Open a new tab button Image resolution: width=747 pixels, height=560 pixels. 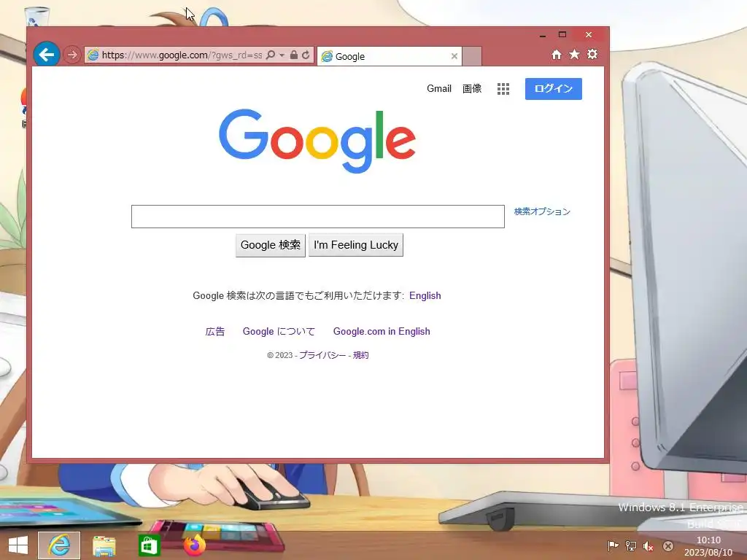click(x=472, y=56)
